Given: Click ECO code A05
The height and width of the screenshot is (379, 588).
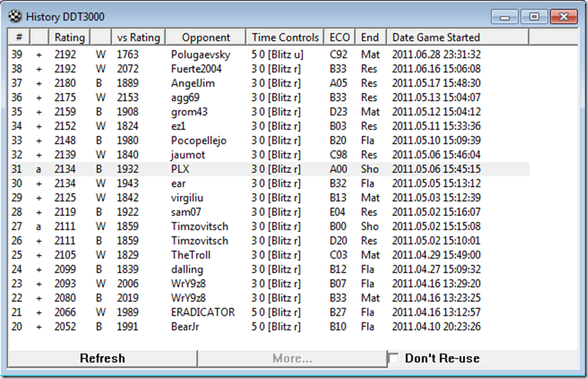Looking at the screenshot, I should [x=339, y=83].
